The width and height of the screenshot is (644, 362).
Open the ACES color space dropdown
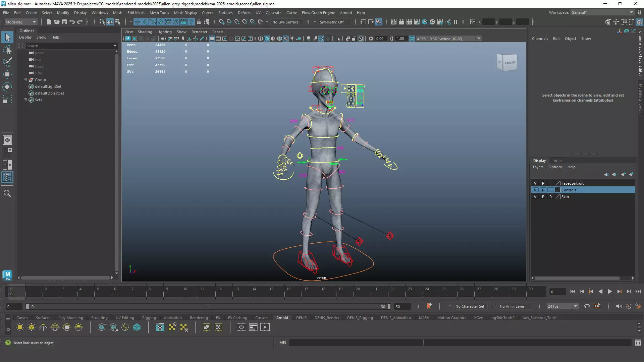[x=449, y=39]
